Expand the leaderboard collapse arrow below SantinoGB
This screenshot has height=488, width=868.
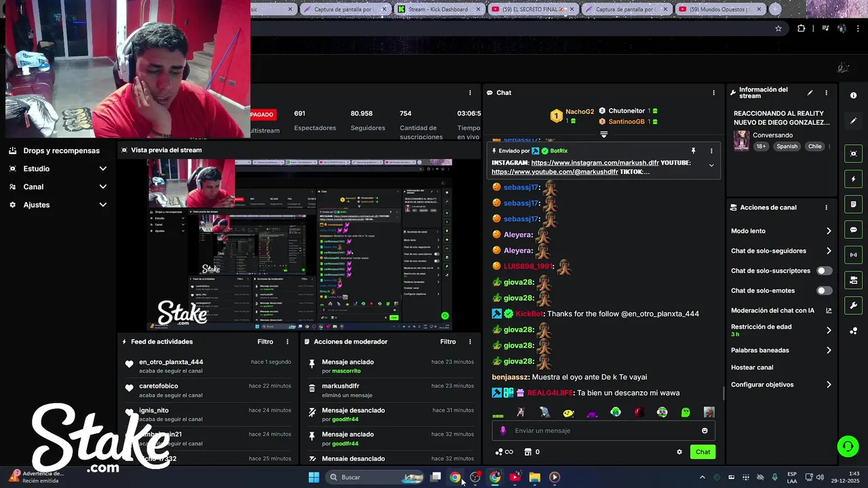(x=604, y=134)
